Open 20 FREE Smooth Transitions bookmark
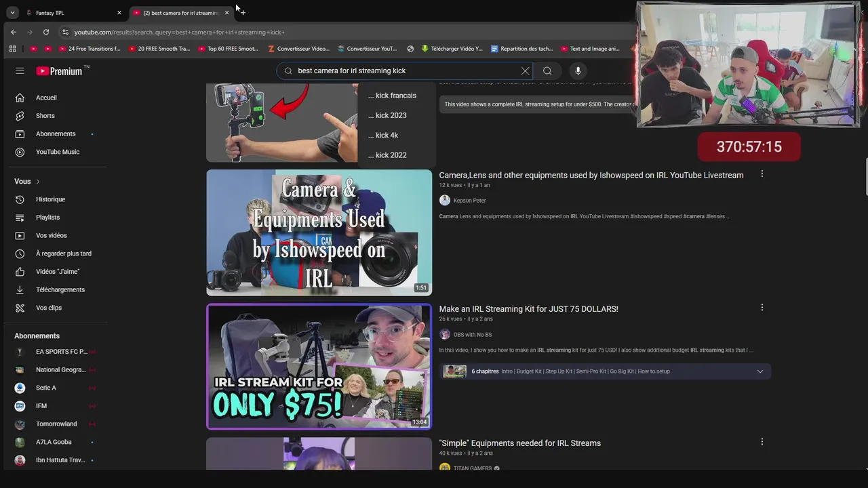Viewport: 868px width, 488px height. click(159, 49)
